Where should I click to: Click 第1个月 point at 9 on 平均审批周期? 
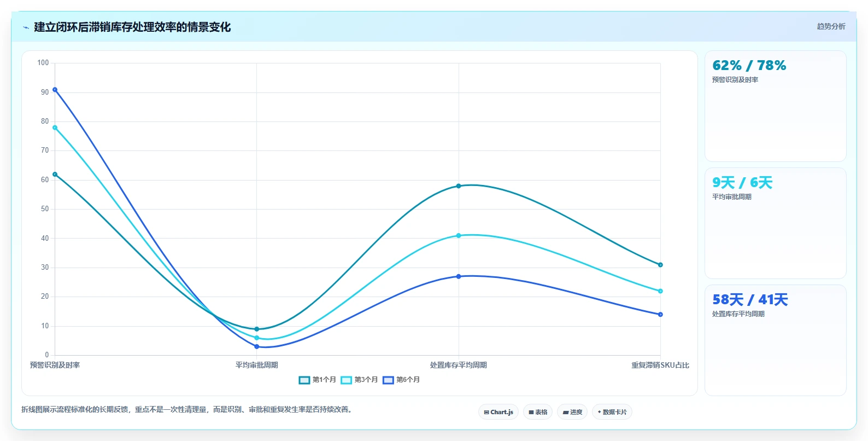256,329
